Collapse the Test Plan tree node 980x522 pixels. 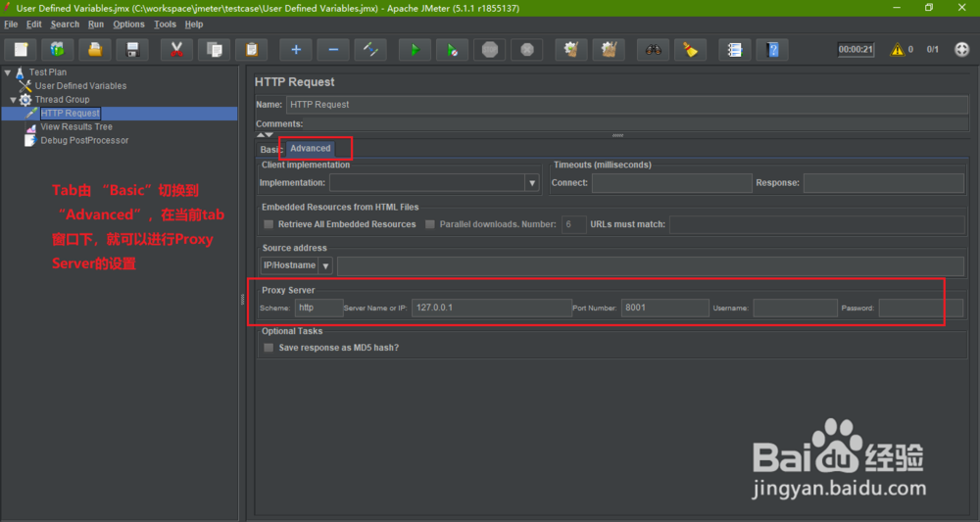pyautogui.click(x=8, y=72)
